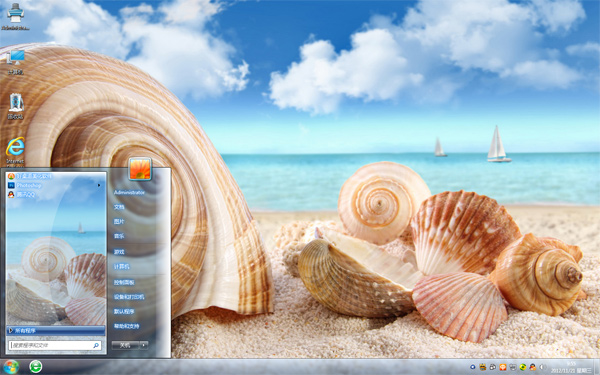Open 音乐 (Music) in Start menu
This screenshot has width=600, height=375.
point(119,236)
